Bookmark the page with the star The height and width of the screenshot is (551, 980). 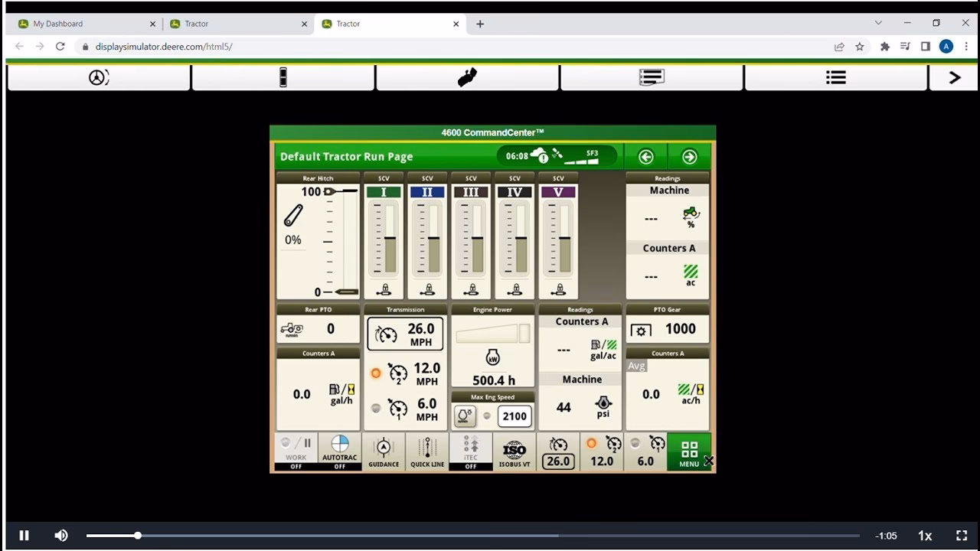[x=859, y=46]
